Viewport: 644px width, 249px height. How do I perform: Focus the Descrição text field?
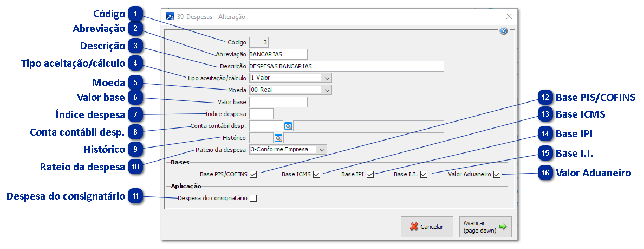pyautogui.click(x=346, y=66)
